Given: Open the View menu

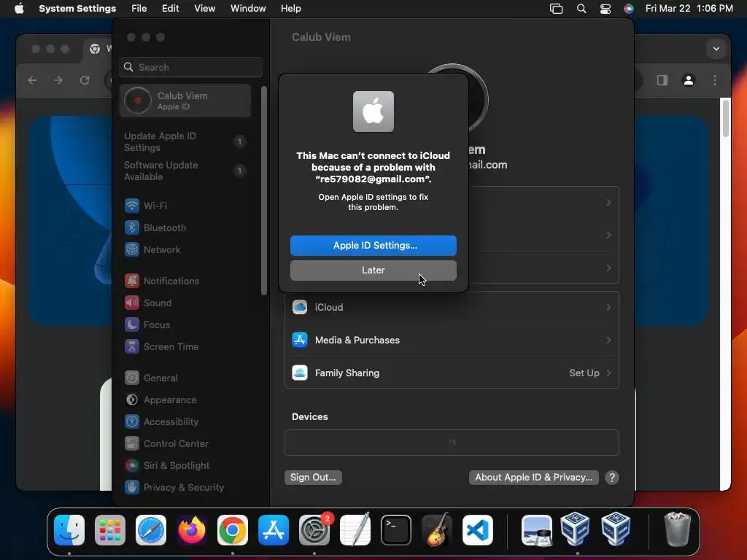Looking at the screenshot, I should (204, 9).
